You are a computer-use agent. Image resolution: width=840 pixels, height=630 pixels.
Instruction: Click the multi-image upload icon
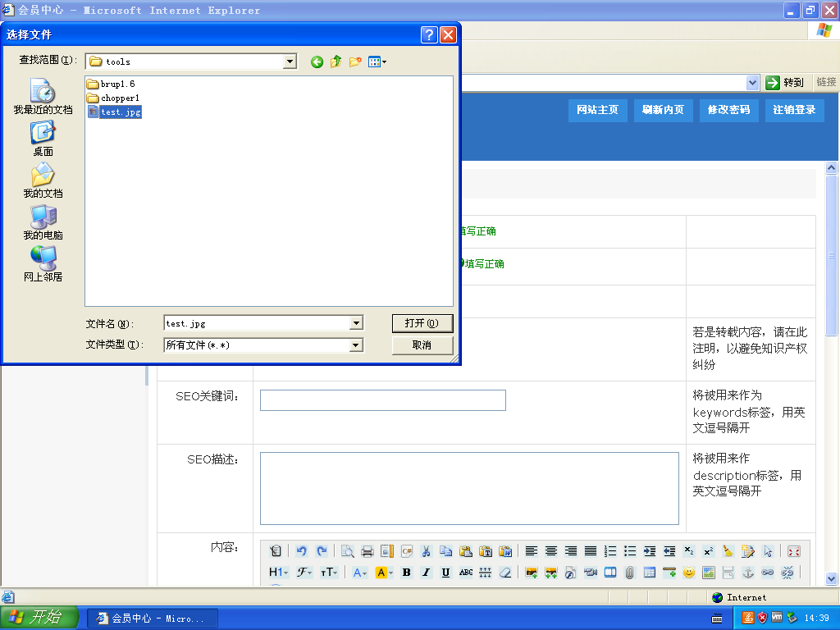(x=550, y=572)
